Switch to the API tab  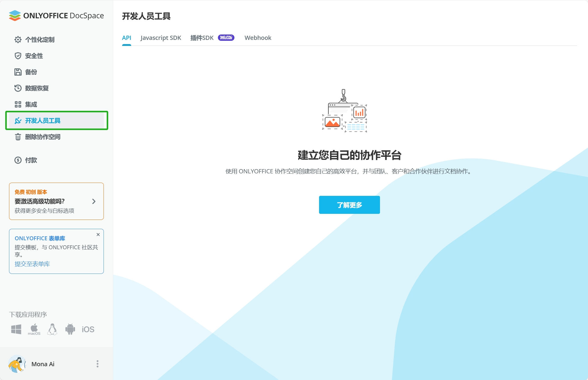click(x=127, y=38)
